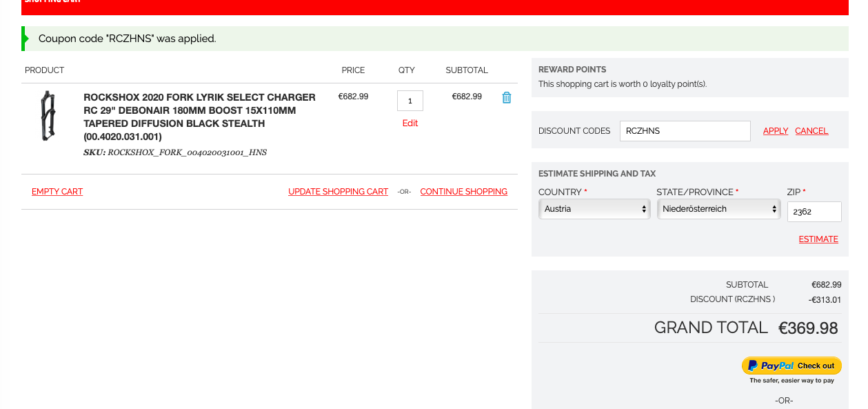Click the red Edit link under quantity
The image size is (868, 409).
tap(410, 123)
